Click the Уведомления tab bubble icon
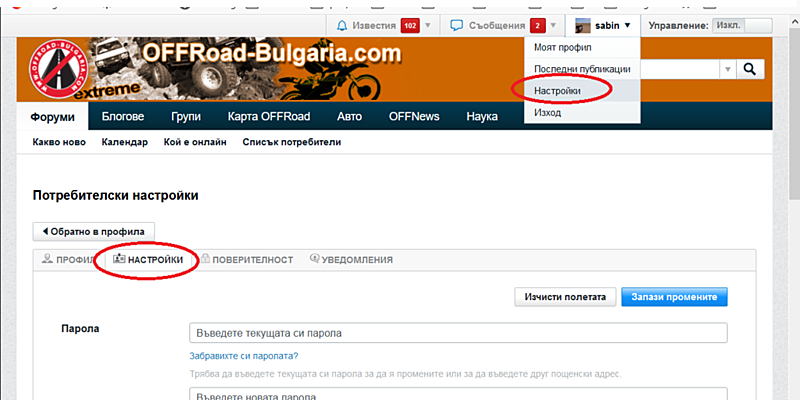The image size is (800, 400). 314,259
